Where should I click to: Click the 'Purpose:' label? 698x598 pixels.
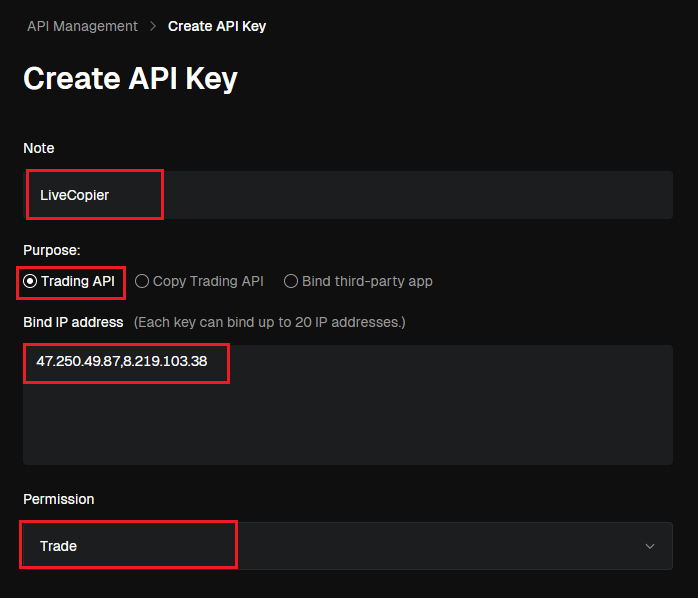[52, 250]
